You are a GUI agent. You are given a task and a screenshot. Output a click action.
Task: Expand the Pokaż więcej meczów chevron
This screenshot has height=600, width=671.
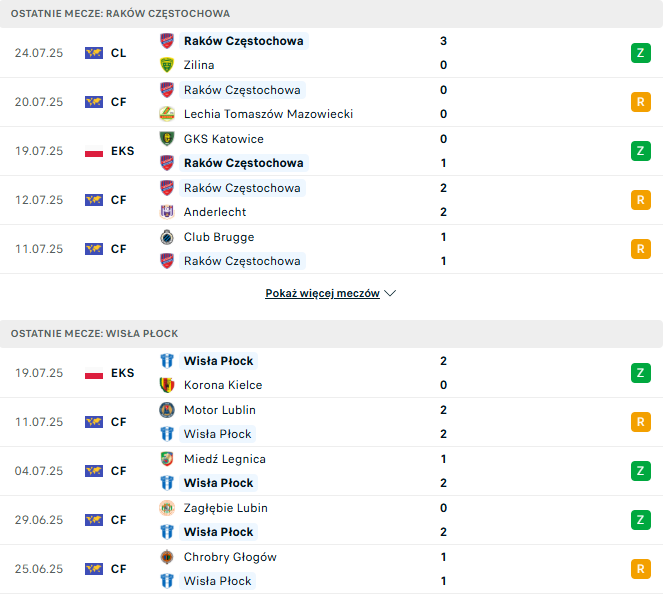tap(390, 294)
